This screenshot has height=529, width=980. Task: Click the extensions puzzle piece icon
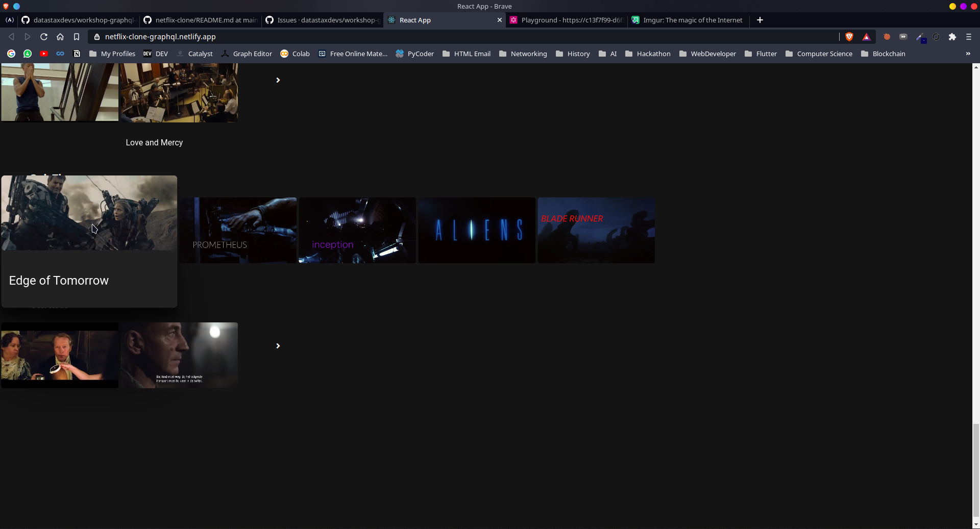click(x=952, y=37)
